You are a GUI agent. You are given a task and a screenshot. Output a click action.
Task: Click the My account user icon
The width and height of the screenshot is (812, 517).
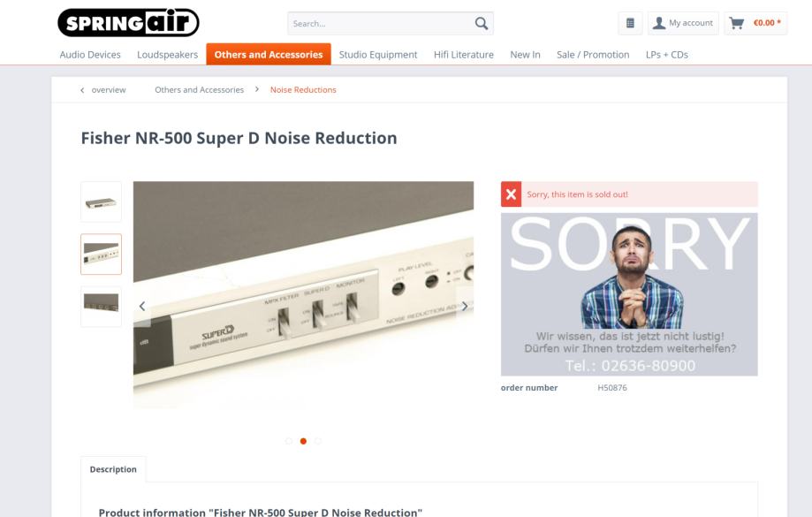coord(659,23)
